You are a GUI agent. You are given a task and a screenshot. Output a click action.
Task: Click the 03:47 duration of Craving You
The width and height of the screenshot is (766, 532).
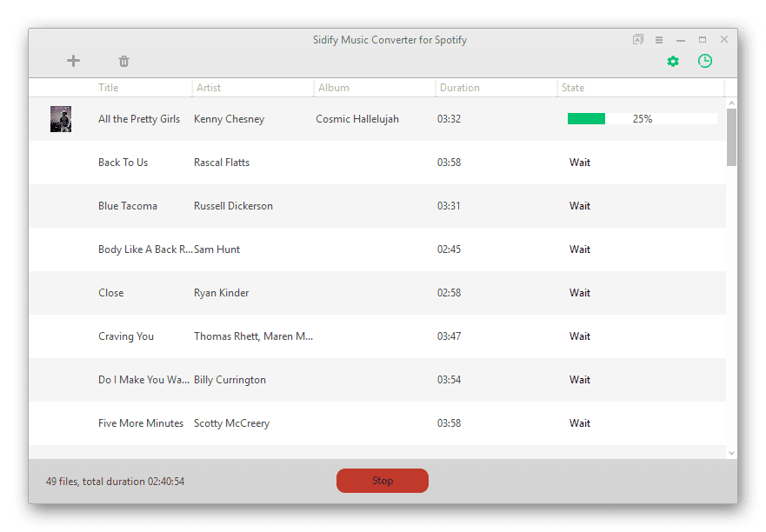click(449, 336)
